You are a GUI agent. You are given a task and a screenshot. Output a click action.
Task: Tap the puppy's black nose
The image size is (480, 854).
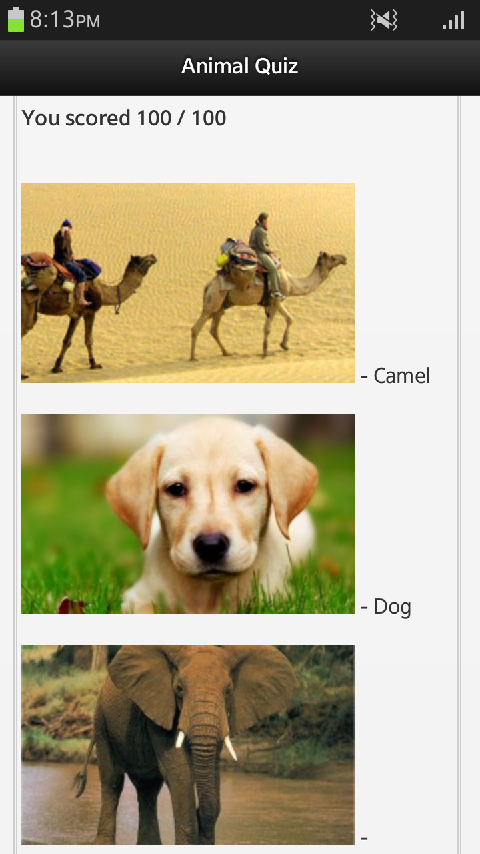[211, 547]
